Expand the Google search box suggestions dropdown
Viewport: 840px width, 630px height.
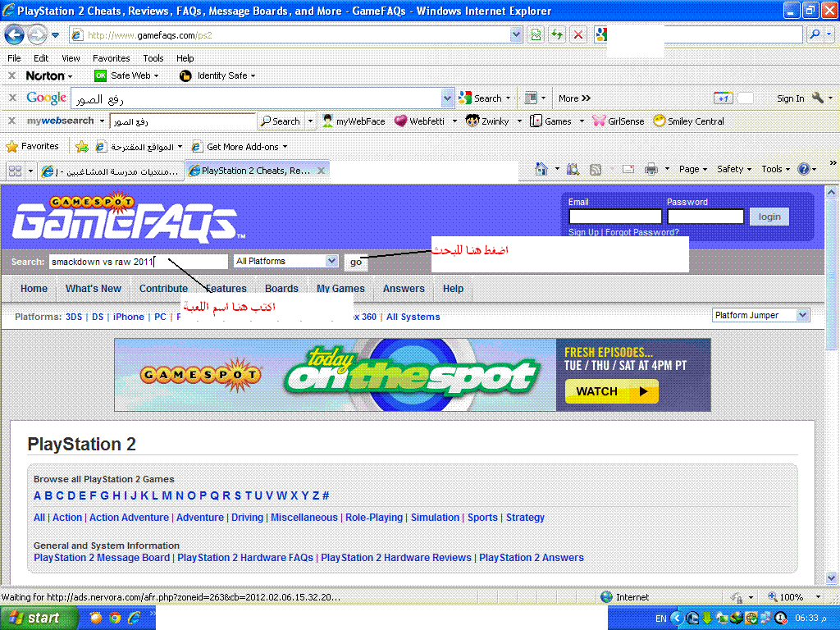click(447, 98)
